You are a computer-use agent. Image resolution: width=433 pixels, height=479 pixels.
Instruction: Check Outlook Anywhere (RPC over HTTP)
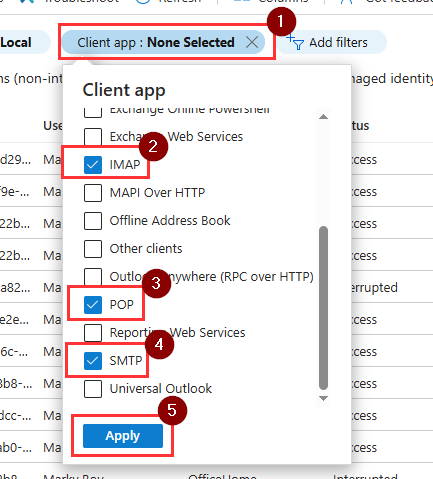click(x=93, y=277)
